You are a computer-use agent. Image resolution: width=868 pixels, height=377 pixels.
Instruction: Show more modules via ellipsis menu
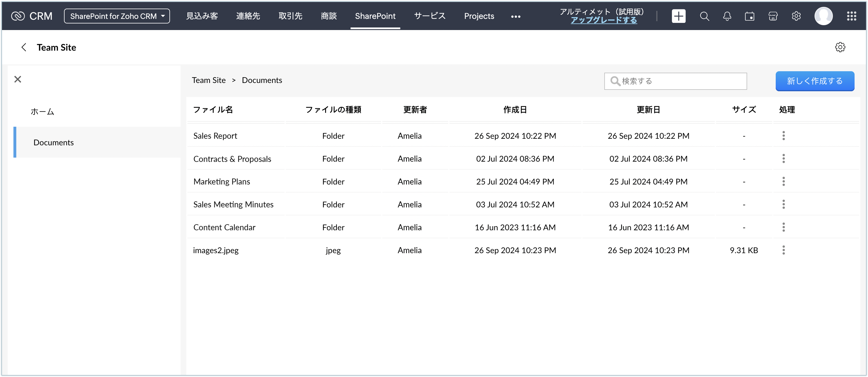pos(515,17)
